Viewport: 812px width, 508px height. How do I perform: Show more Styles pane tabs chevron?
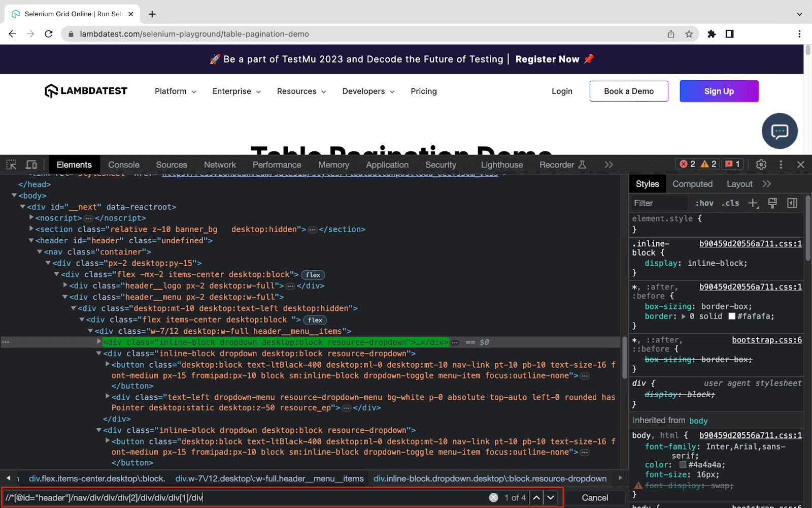coord(766,184)
